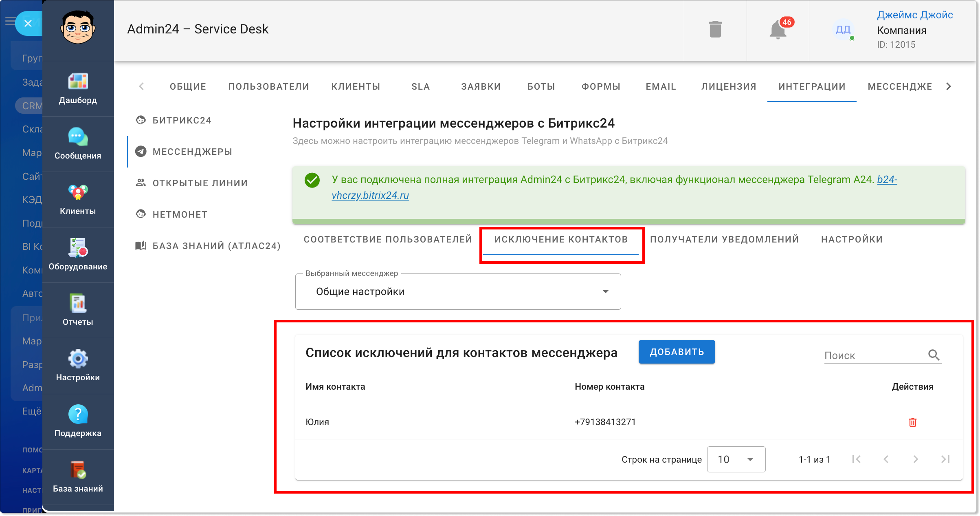
Task: Click the trash bin icon in header
Action: click(715, 29)
